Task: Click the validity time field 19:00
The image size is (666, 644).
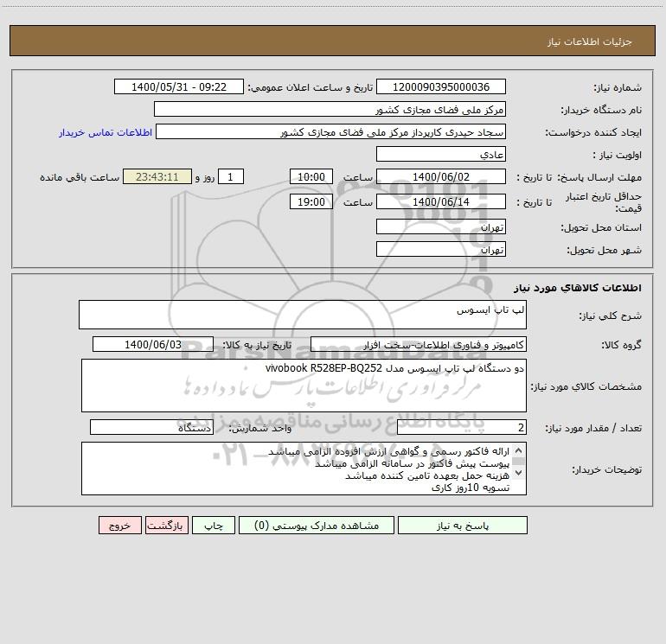Action: pyautogui.click(x=311, y=201)
